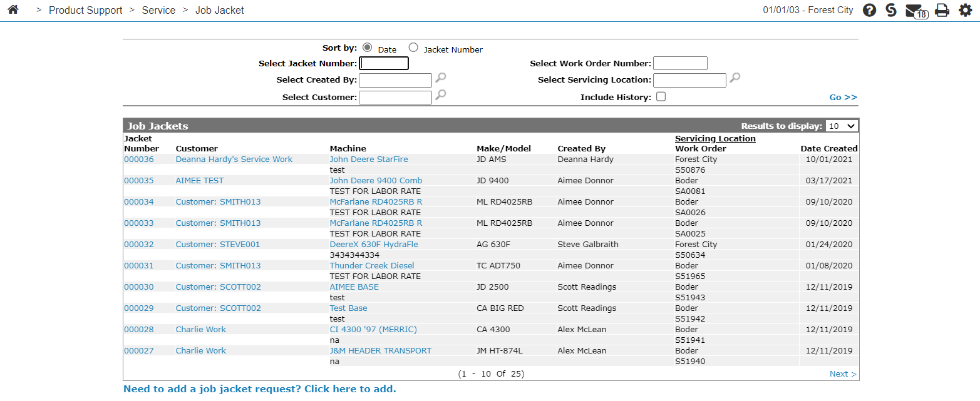This screenshot has height=401, width=980.
Task: Open machine John Deere 9400 Comb
Action: [376, 181]
